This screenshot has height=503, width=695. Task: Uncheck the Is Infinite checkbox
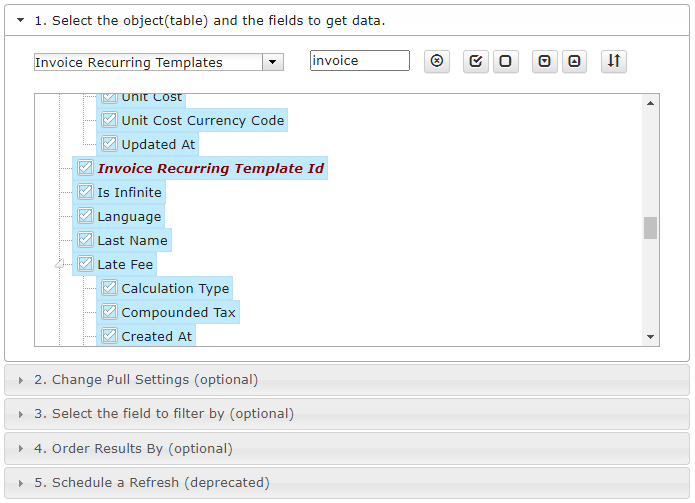pos(85,192)
